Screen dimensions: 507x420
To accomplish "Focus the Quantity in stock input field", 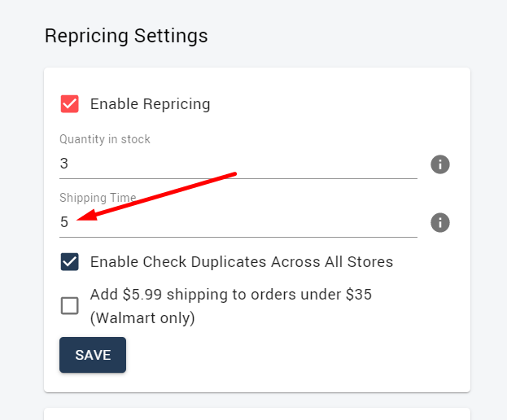I will [238, 164].
